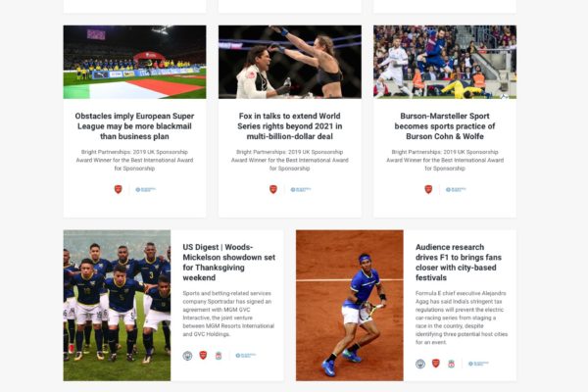Open 'Audience research drives F1' headline
The image size is (588, 392).
[x=459, y=263]
